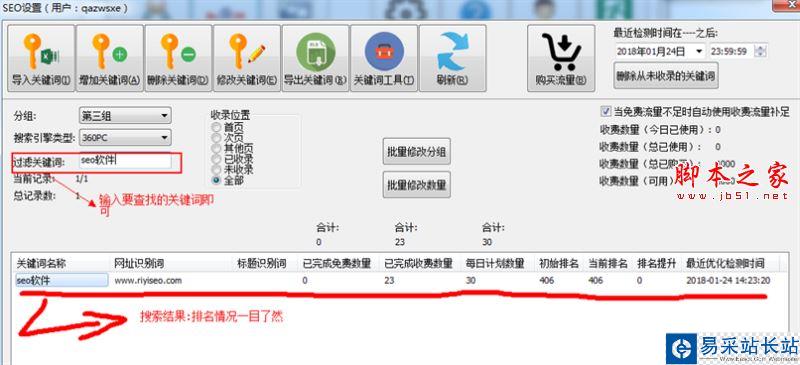The height and width of the screenshot is (365, 800).
Task: Sort by 当前排名 column header
Action: pos(608,263)
